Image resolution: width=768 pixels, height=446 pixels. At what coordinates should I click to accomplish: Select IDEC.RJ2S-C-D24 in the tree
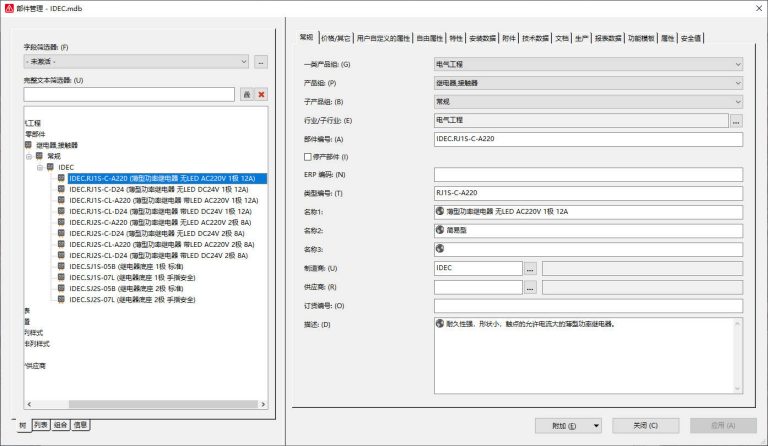157,234
